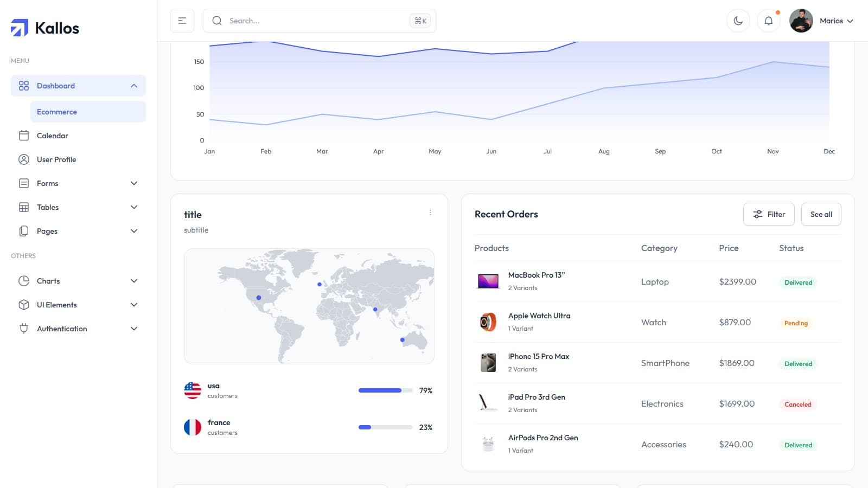Open the map card three-dot menu

pyautogui.click(x=430, y=213)
